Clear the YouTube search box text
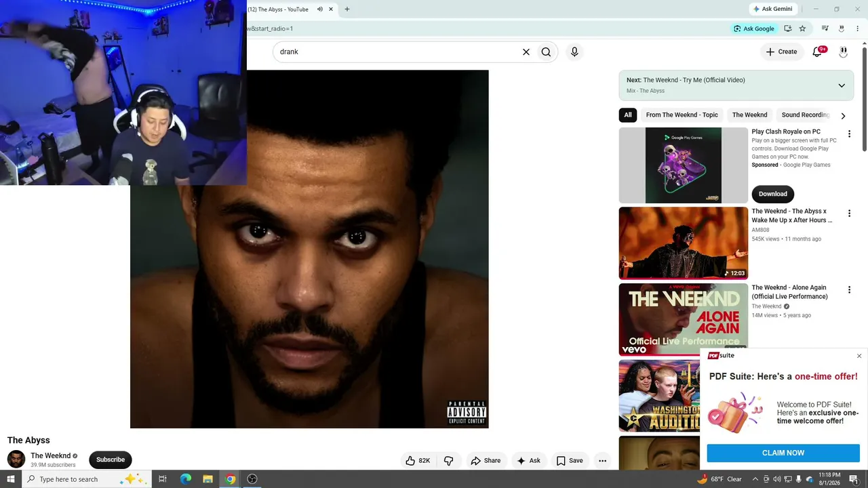 [526, 52]
